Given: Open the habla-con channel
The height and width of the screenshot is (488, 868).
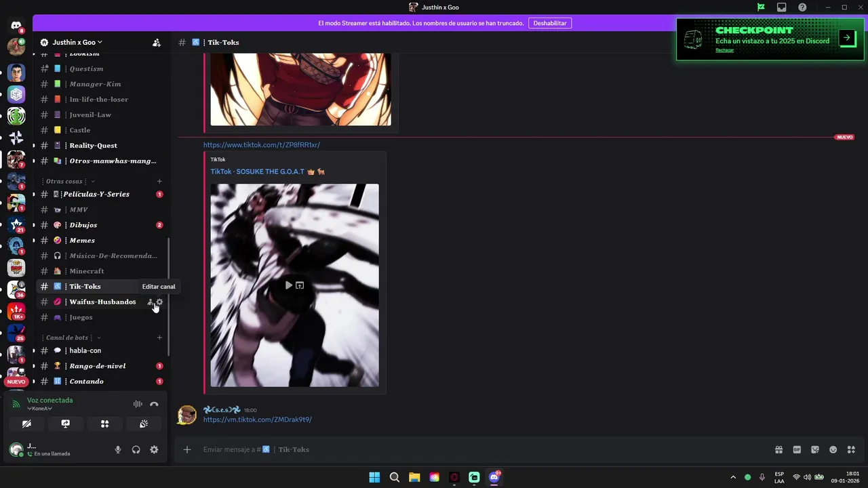Looking at the screenshot, I should [x=101, y=350].
